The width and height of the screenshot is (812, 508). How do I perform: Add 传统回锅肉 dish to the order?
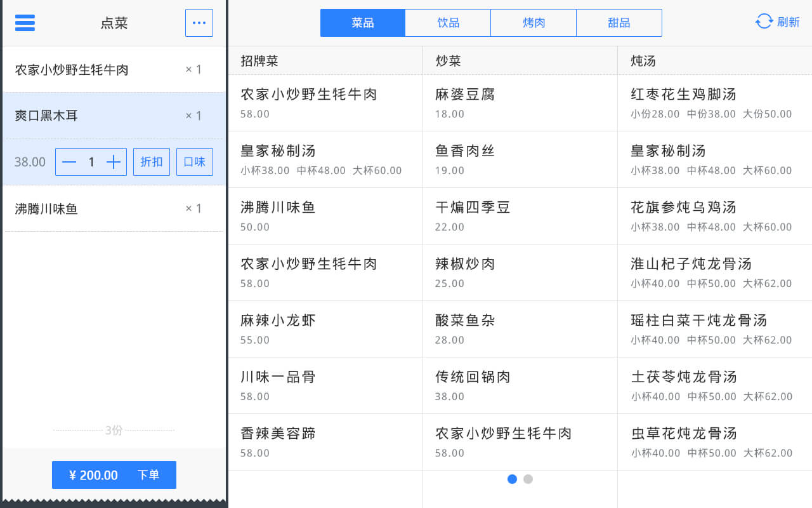click(x=520, y=385)
